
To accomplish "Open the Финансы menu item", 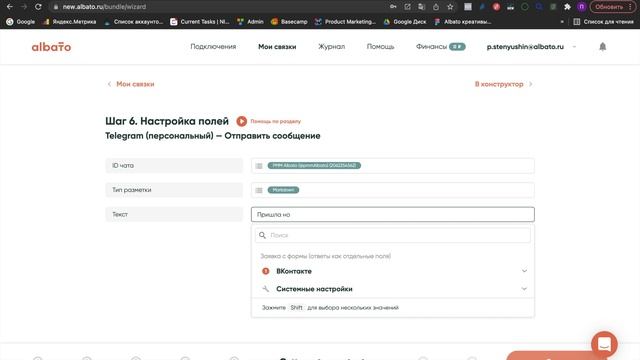I will click(440, 47).
